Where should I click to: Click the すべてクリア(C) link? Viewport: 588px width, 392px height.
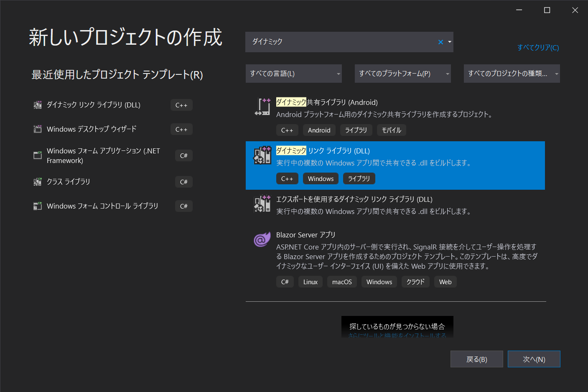(x=538, y=48)
